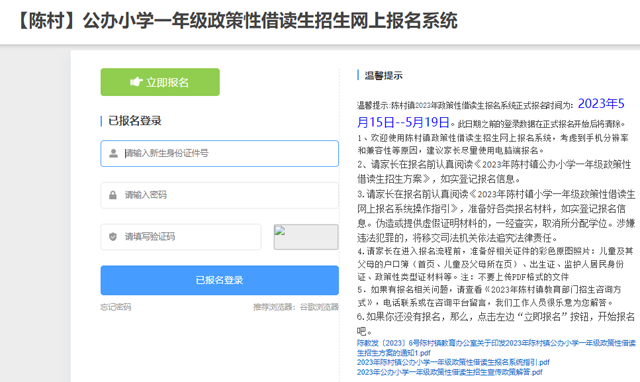Click the lock icon in password field
This screenshot has height=382, width=640.
(x=113, y=195)
